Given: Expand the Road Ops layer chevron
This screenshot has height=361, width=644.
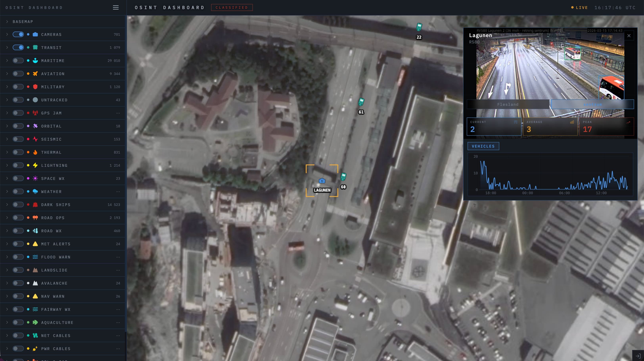Looking at the screenshot, I should 7,218.
